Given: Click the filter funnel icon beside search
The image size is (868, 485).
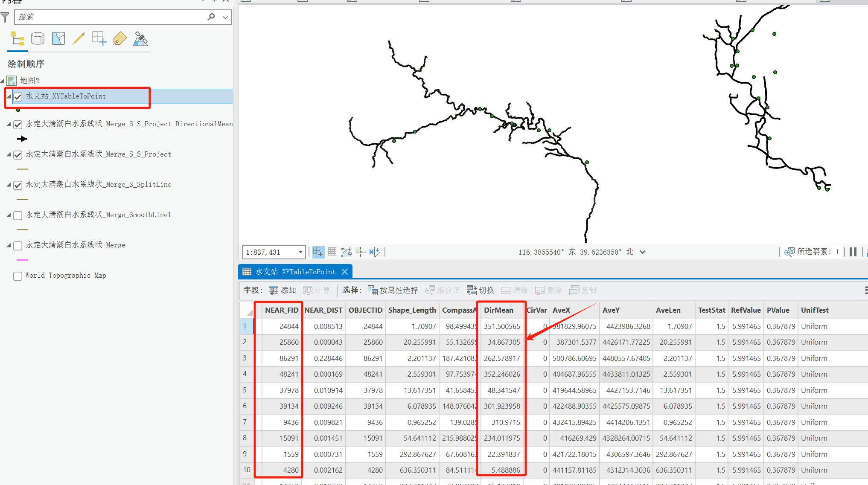Looking at the screenshot, I should point(5,17).
